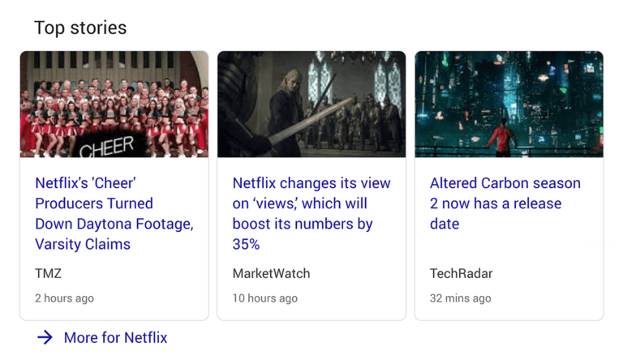Open the Cheer squad group photo thumbnail
Image resolution: width=623 pixels, height=364 pixels.
[x=114, y=104]
